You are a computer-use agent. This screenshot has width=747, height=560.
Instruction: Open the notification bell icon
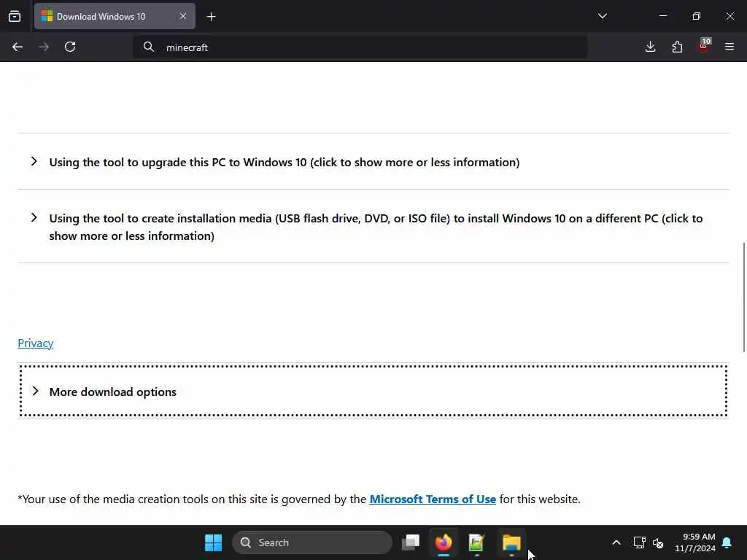point(727,542)
